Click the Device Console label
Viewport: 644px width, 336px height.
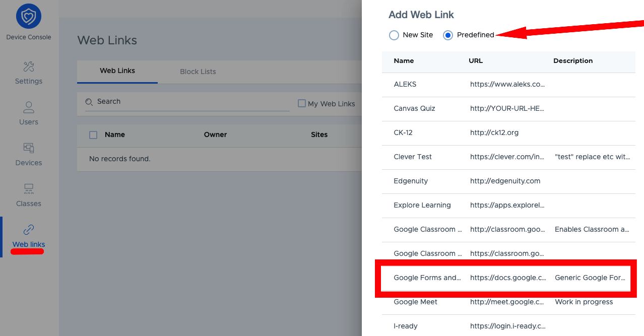tap(29, 37)
